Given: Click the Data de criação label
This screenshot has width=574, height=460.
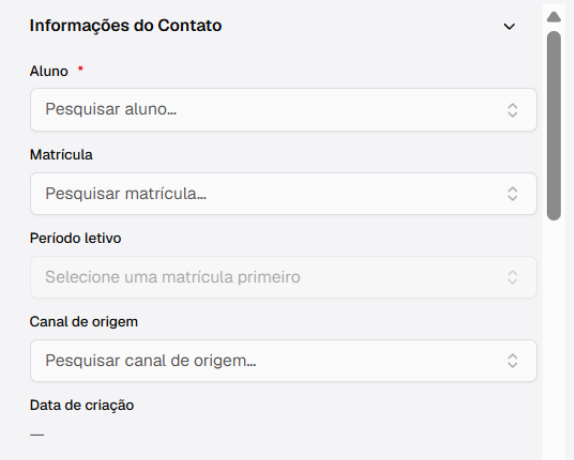Looking at the screenshot, I should (x=82, y=405).
